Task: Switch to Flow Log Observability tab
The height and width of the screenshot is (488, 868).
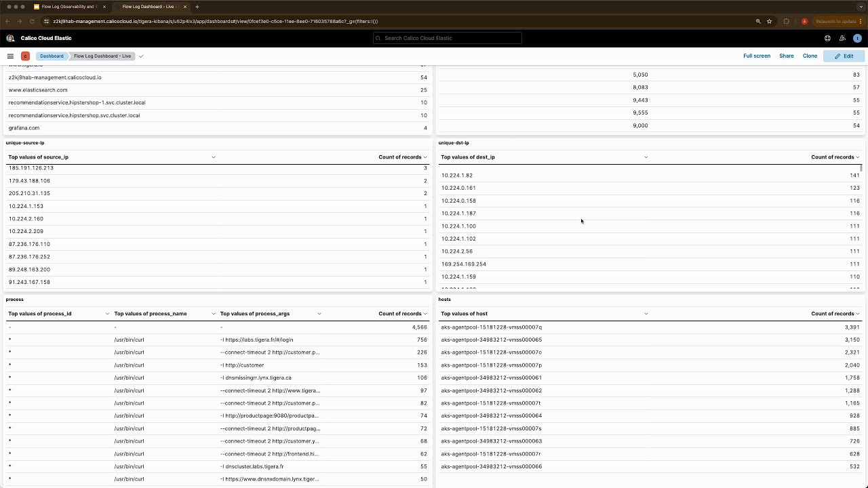Action: (x=70, y=7)
